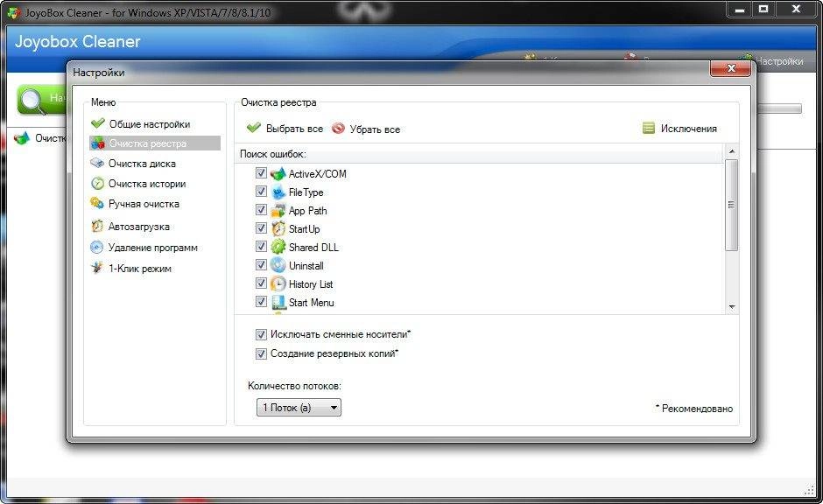Click the ActiveX/COM label text

click(318, 173)
